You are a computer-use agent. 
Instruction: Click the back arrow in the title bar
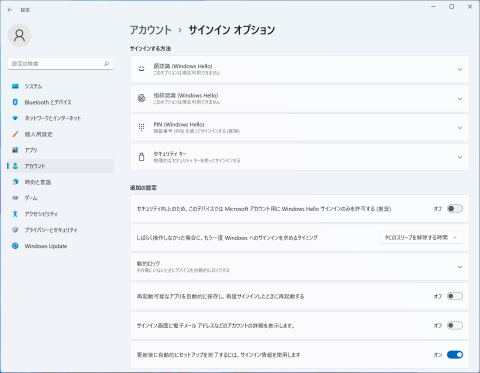click(10, 10)
